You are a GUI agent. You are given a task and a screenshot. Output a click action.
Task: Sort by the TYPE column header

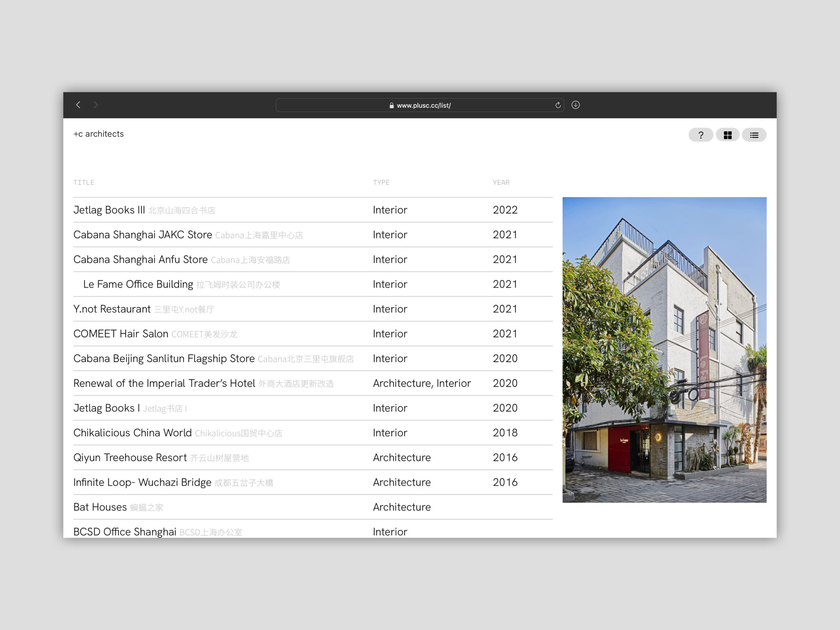[x=381, y=182]
